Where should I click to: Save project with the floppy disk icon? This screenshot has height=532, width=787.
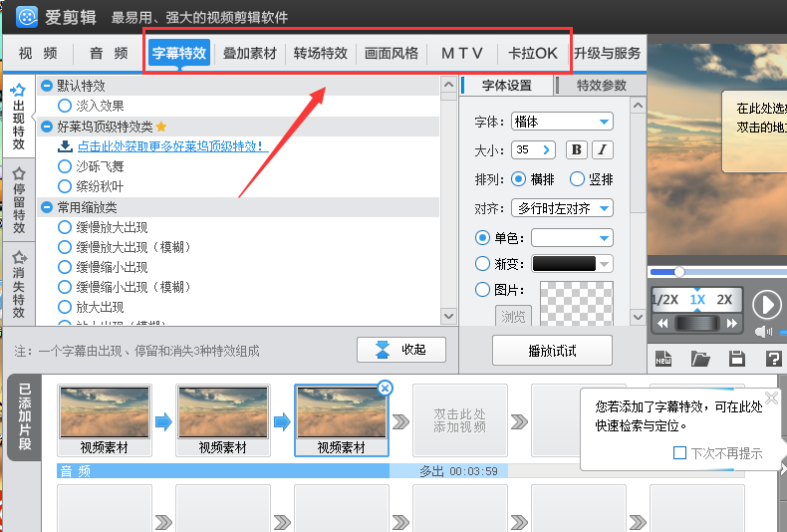[737, 359]
